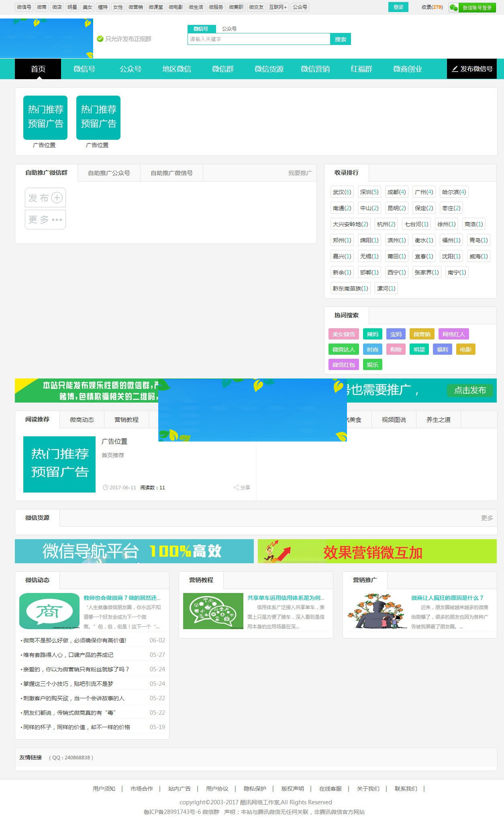Click the 登录 button at top
The height and width of the screenshot is (820, 504).
(x=398, y=7)
